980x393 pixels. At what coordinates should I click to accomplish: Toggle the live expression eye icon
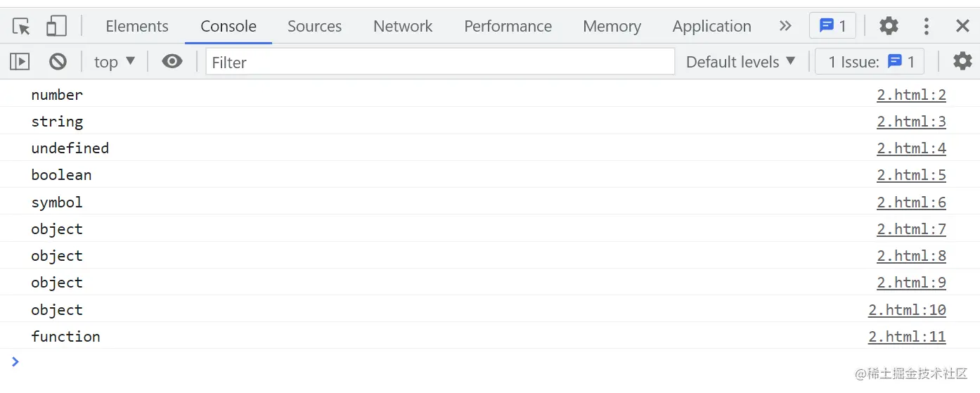coord(172,62)
